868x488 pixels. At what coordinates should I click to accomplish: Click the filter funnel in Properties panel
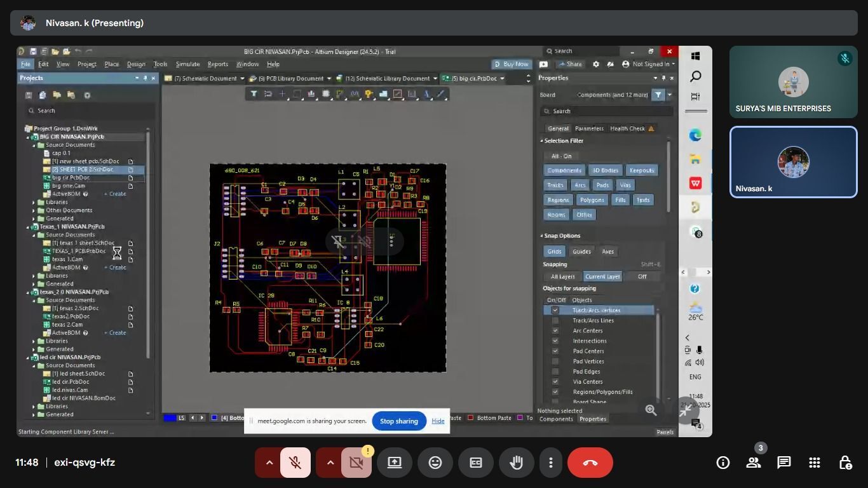pos(658,95)
